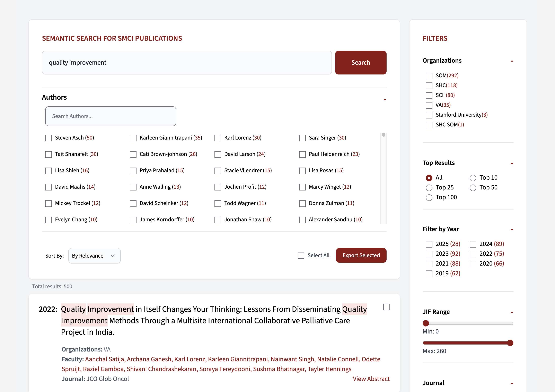
Task: Enable the 2024 year filter
Action: 473,244
